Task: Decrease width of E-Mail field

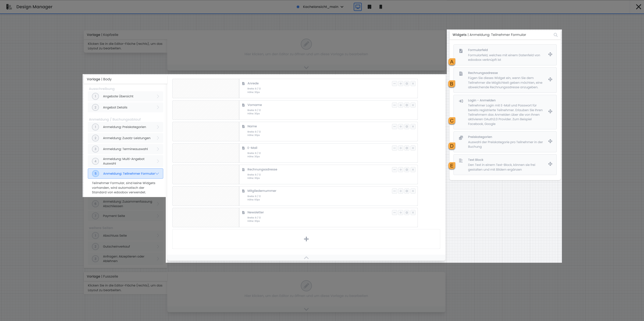Action: tap(394, 148)
